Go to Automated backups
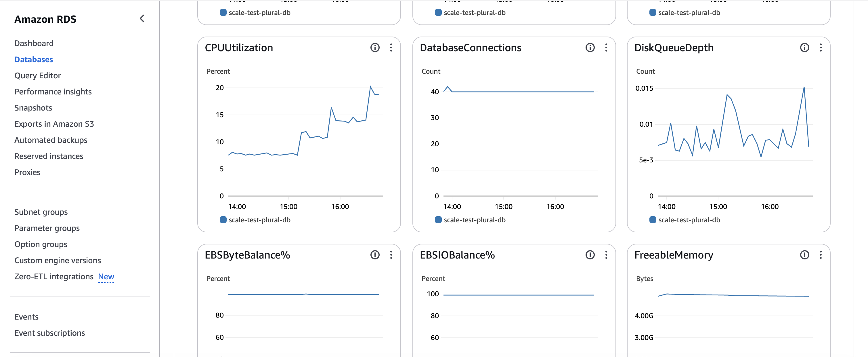868x357 pixels. pos(51,140)
